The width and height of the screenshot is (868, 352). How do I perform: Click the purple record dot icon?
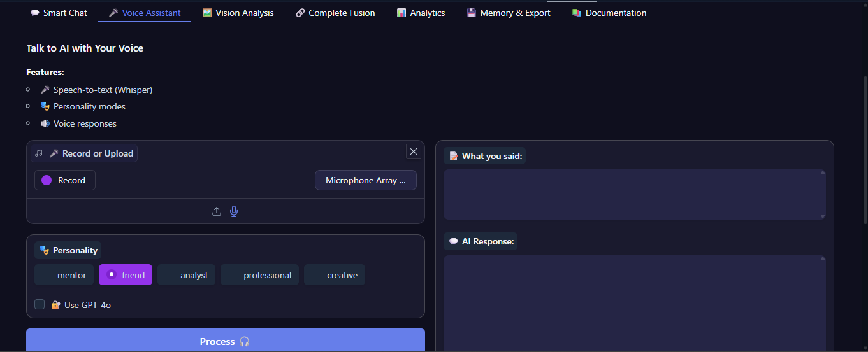(47, 180)
